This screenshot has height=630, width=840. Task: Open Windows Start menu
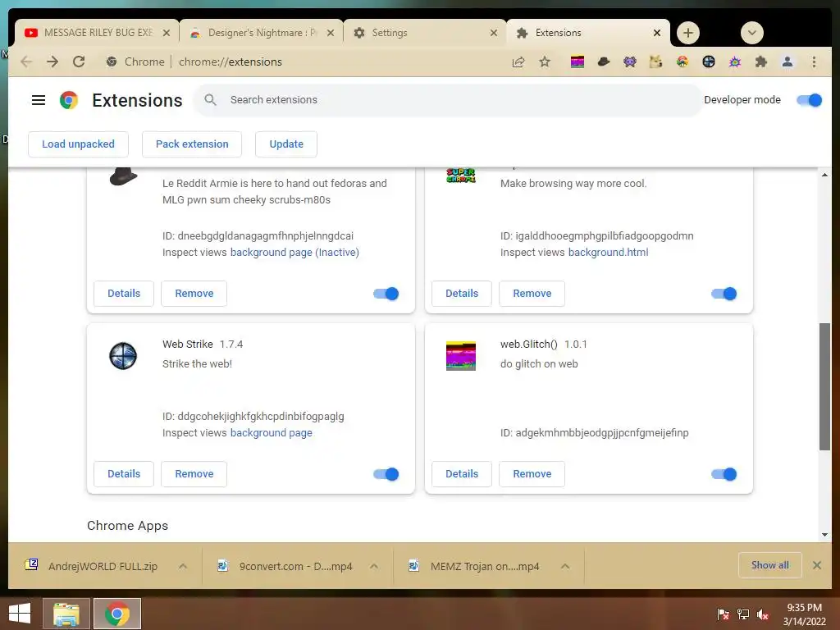(x=20, y=614)
